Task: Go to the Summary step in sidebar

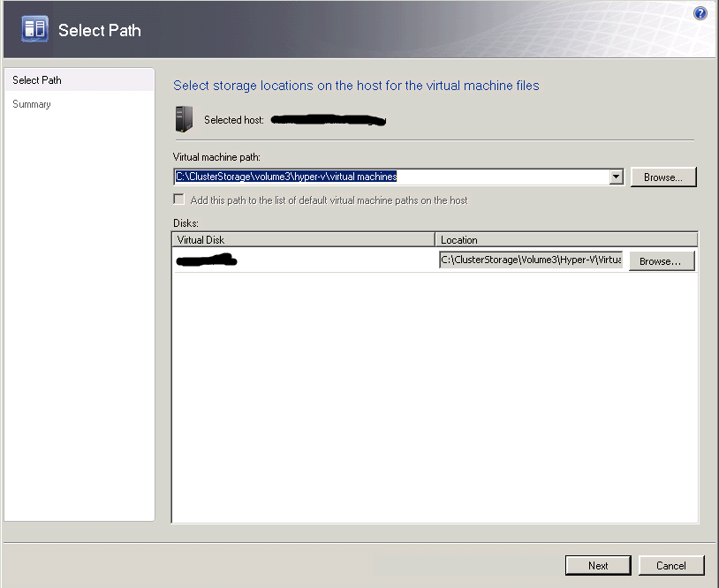Action: (x=32, y=104)
